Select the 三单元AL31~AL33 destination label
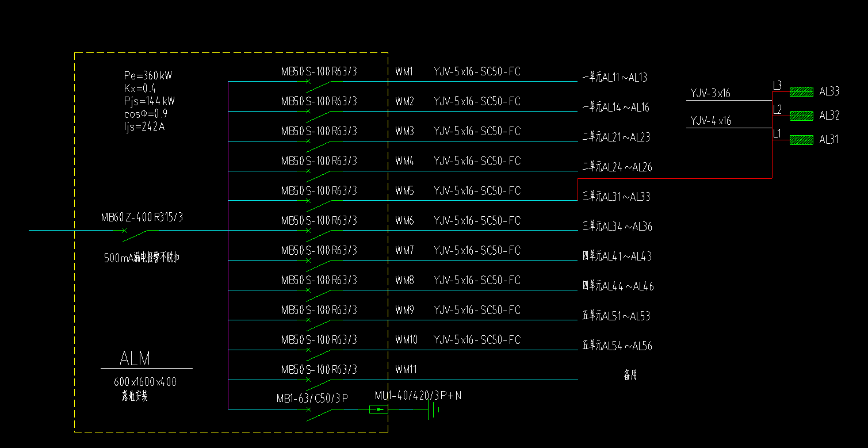This screenshot has width=868, height=448. click(x=616, y=197)
